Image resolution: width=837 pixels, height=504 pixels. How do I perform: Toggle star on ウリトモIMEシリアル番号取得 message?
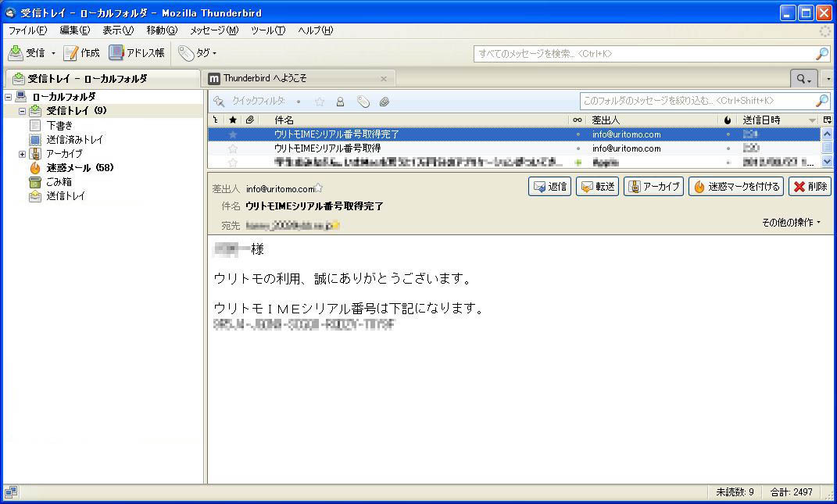pyautogui.click(x=233, y=148)
